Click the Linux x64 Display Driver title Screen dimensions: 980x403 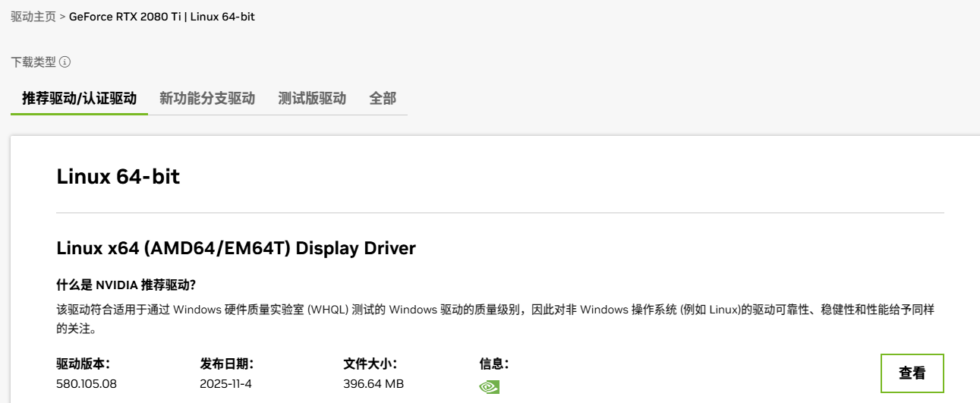point(236,248)
